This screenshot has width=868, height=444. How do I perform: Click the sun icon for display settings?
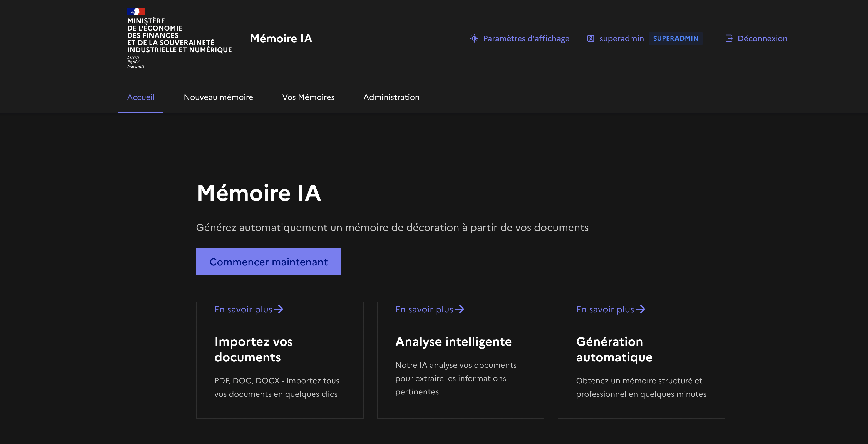pyautogui.click(x=474, y=38)
